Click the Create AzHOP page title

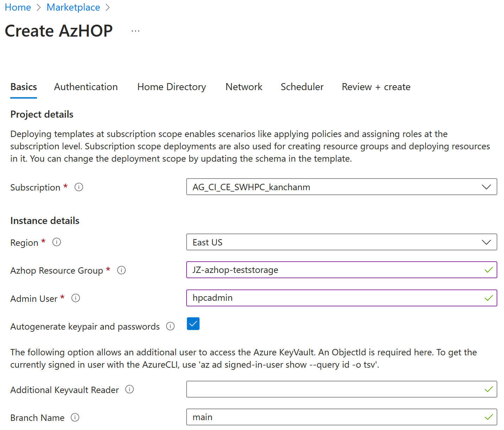click(59, 31)
